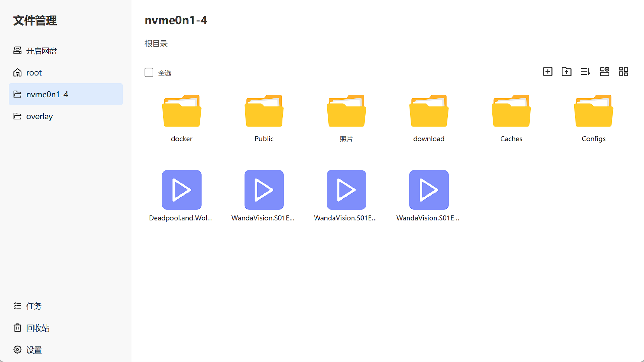Open the overlay location in sidebar
This screenshot has height=362, width=644.
pos(39,116)
